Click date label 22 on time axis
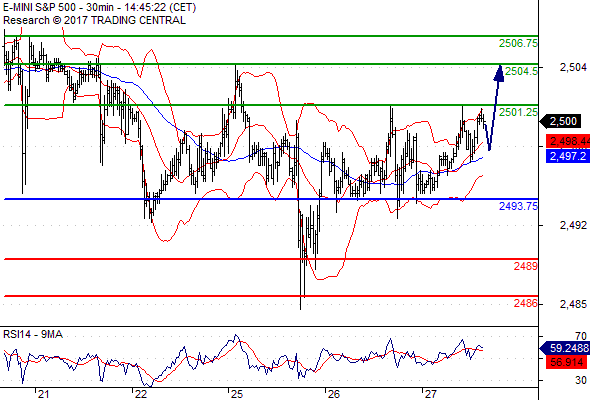590x400 pixels. (140, 394)
